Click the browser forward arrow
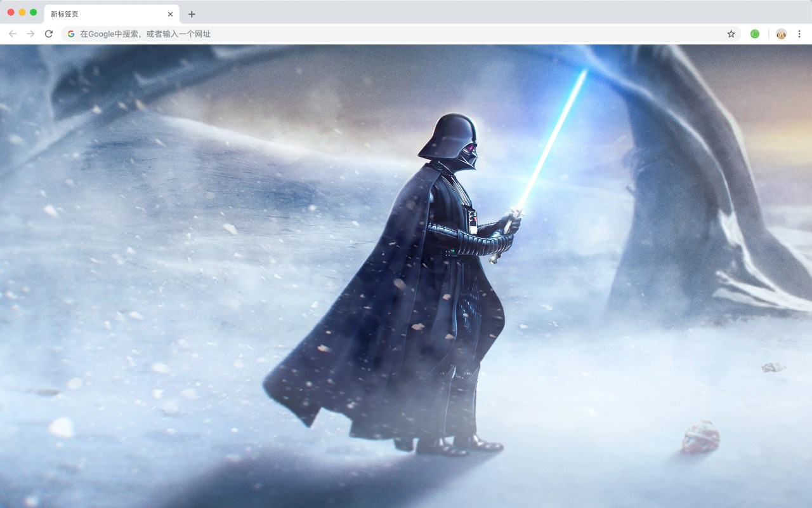Viewport: 812px width, 508px height. coord(30,34)
